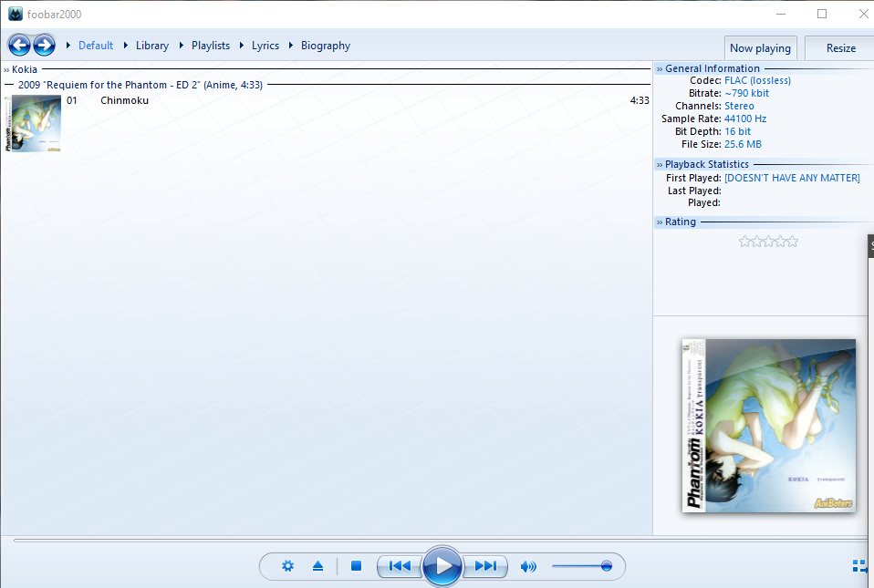Click the small album thumbnail in playlist
This screenshot has width=874, height=588.
tap(32, 124)
